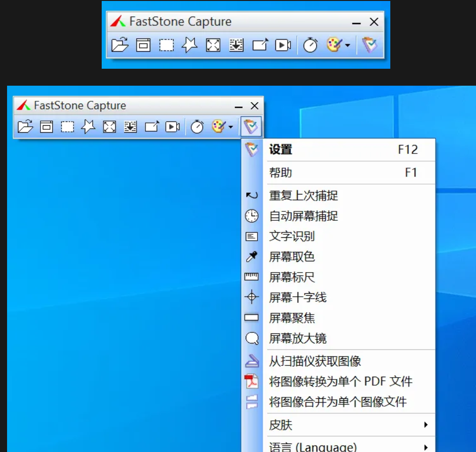Click Capture Fixed Region icon in upper toolbar
476x452 pixels.
260,45
